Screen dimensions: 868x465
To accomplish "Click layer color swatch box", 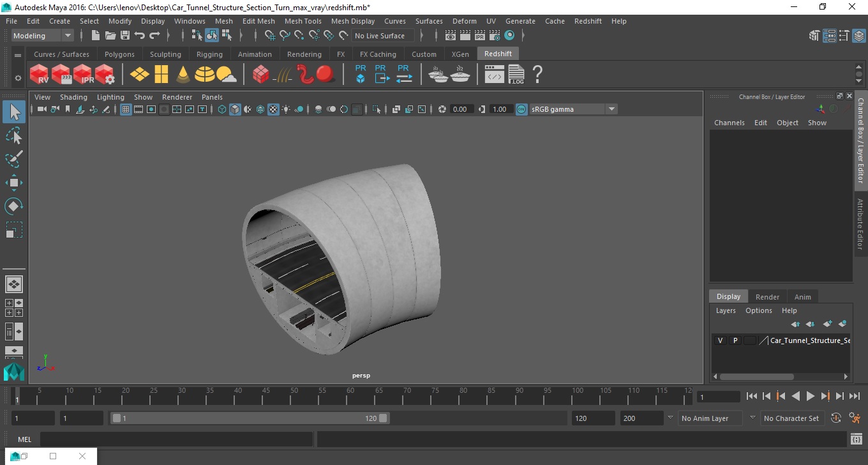I will (x=749, y=340).
